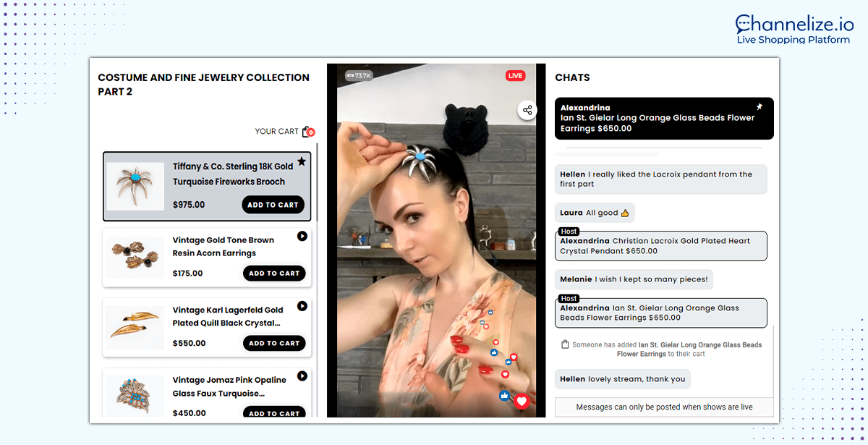Click the Vintage Gold Tone Brown Resin title
The width and height of the screenshot is (868, 445).
[224, 247]
